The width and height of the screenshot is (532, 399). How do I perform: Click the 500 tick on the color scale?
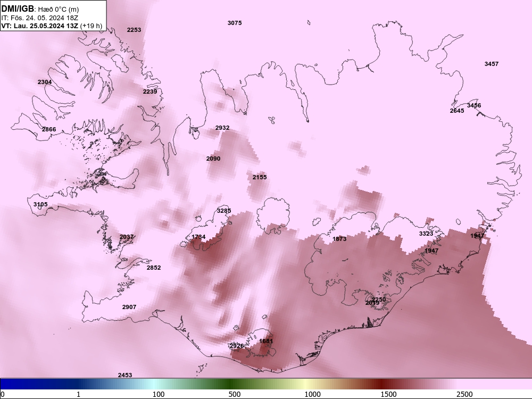pyautogui.click(x=235, y=394)
